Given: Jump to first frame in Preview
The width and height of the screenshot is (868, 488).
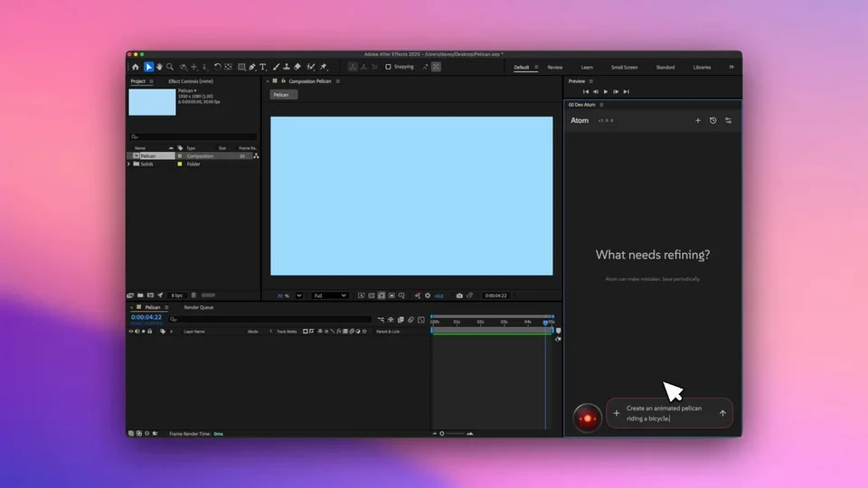Looking at the screenshot, I should [586, 92].
